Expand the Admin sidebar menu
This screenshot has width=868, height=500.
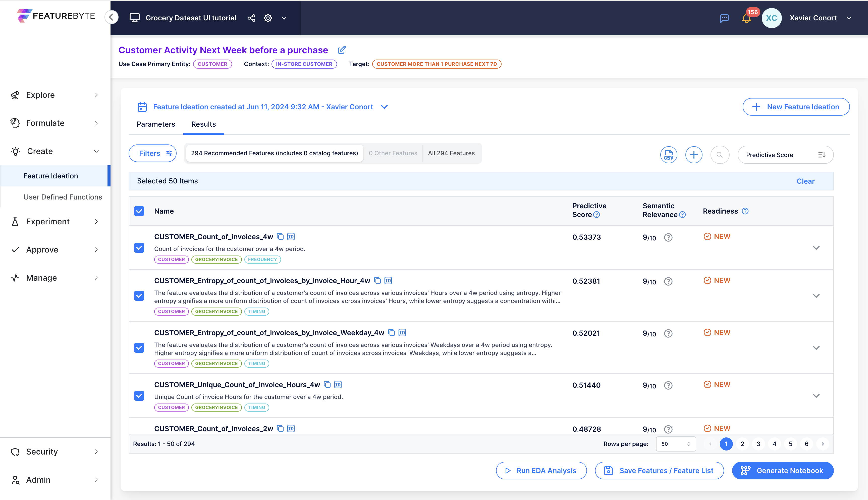(55, 480)
